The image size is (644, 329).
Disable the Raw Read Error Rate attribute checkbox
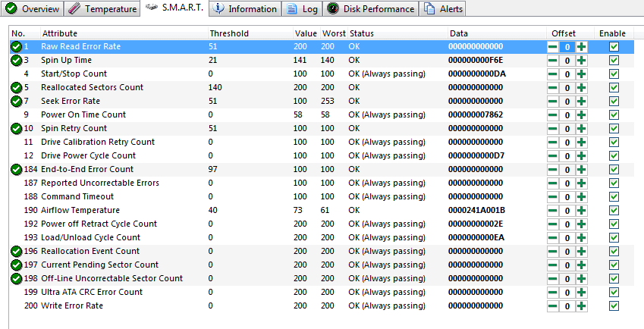(614, 47)
